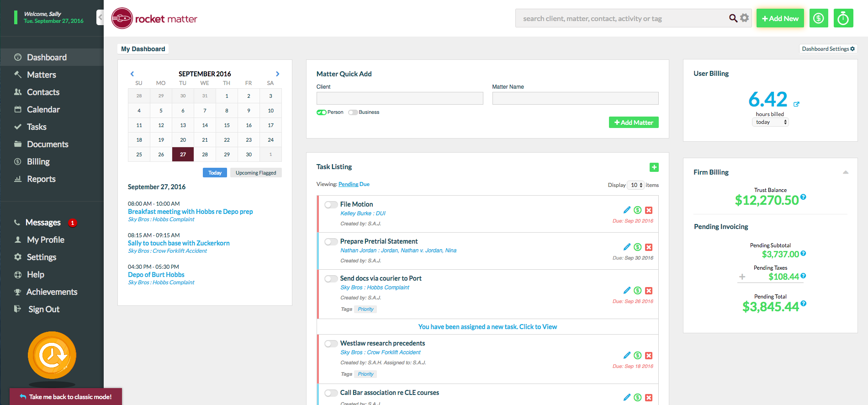Bill the Prepare Pretrial Statement task
Screen dimensions: 868x405
point(638,247)
